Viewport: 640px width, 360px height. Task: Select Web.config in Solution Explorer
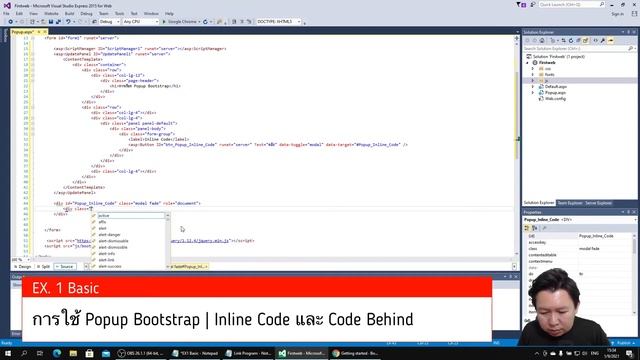555,99
